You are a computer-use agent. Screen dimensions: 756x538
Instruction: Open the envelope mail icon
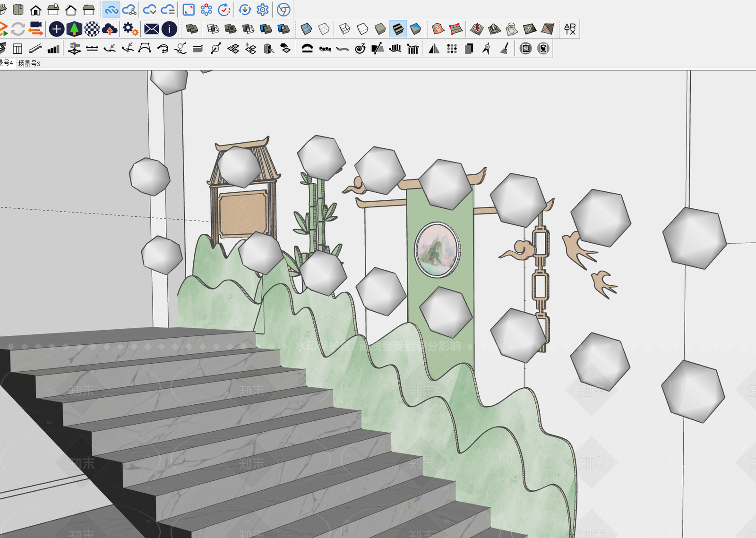(152, 29)
